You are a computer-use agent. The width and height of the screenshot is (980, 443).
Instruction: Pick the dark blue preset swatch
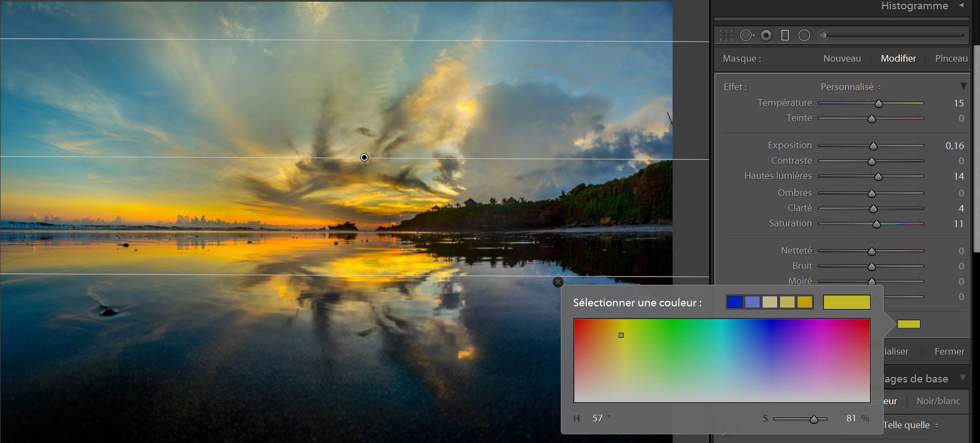pyautogui.click(x=735, y=302)
